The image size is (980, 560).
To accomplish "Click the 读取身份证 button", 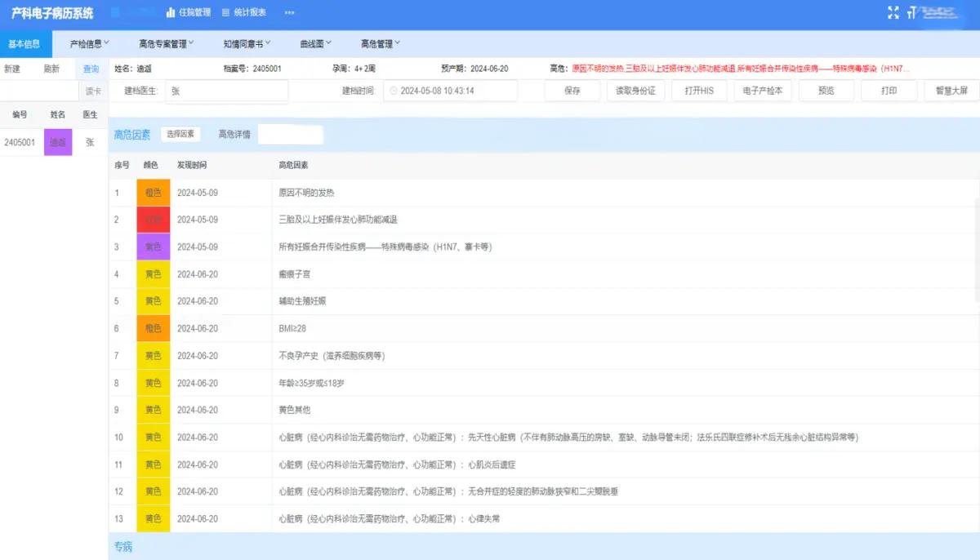I will click(x=636, y=91).
